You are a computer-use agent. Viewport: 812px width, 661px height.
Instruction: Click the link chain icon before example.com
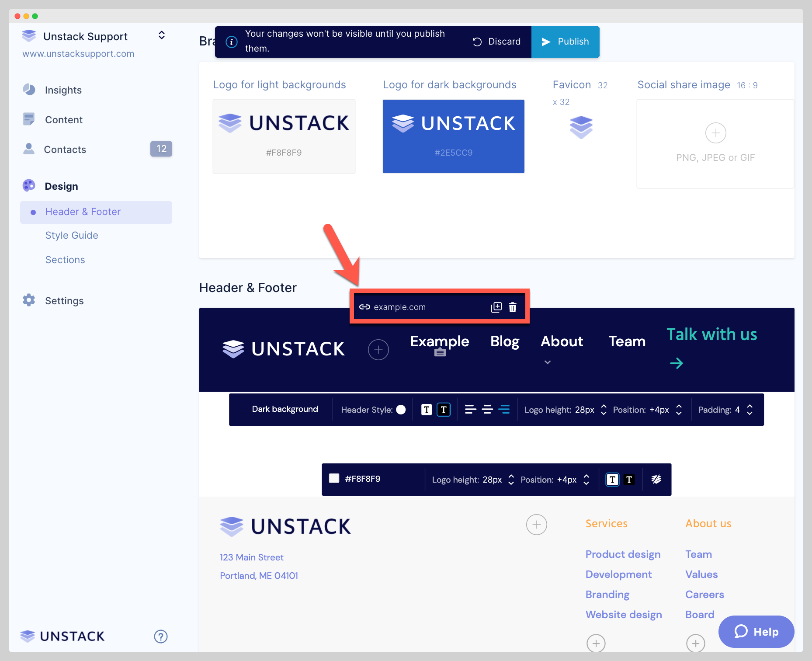click(x=364, y=307)
